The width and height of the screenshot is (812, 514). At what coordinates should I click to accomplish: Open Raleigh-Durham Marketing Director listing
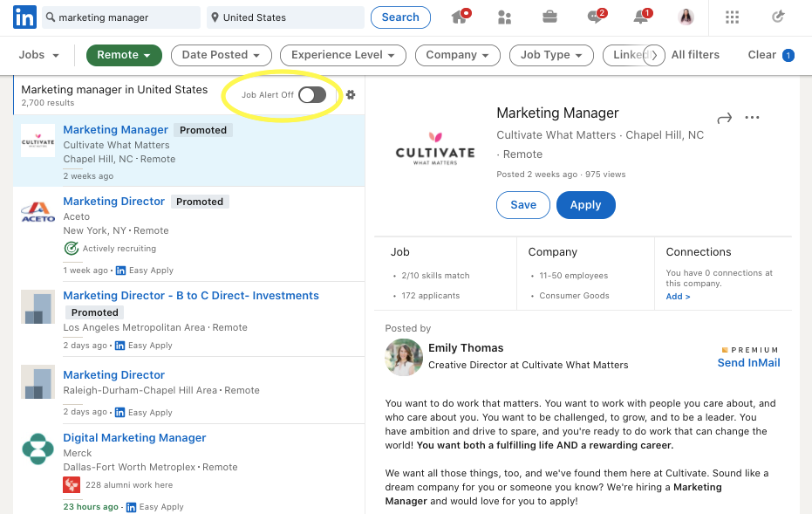pos(114,374)
